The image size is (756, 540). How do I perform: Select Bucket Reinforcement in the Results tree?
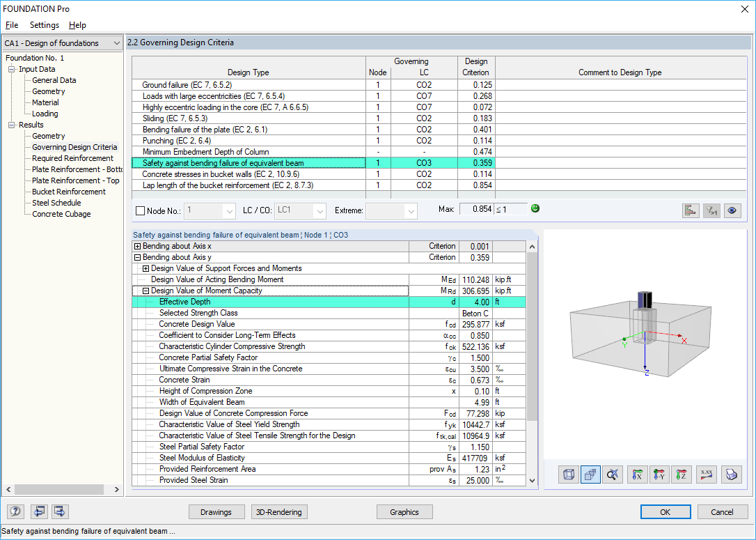coord(68,192)
